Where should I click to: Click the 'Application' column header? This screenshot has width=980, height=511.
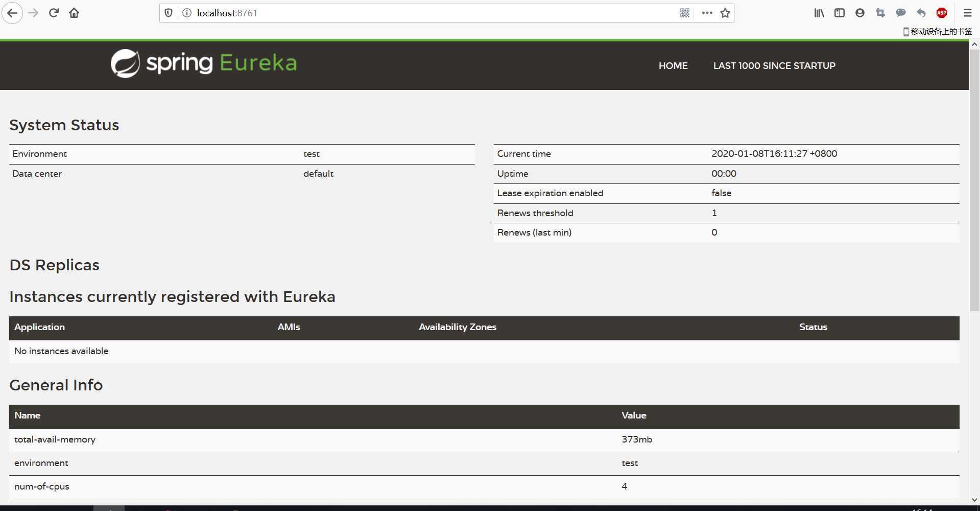click(40, 327)
